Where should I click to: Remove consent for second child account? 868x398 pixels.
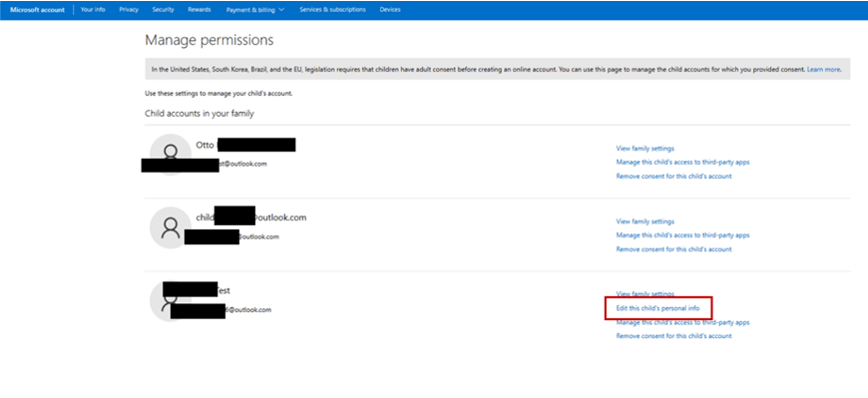click(x=673, y=249)
